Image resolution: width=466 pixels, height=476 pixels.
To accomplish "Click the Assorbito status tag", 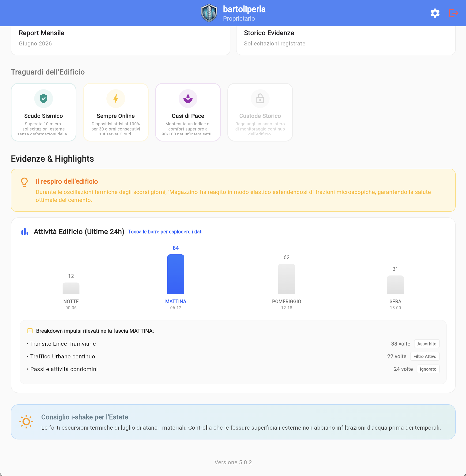I will (427, 344).
